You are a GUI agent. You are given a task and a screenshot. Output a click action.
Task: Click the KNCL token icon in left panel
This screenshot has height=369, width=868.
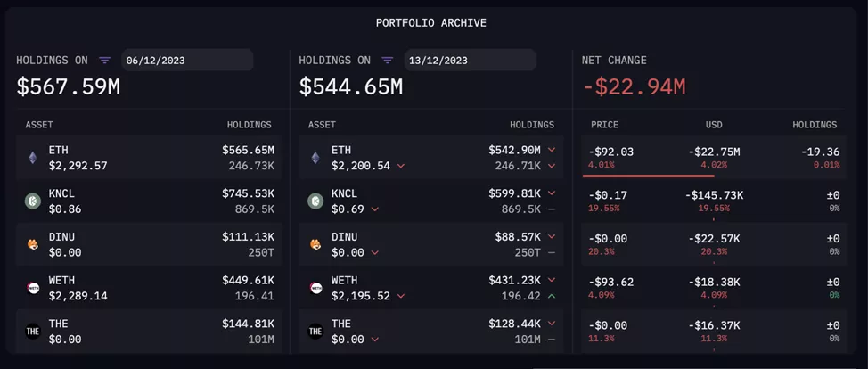coord(33,201)
